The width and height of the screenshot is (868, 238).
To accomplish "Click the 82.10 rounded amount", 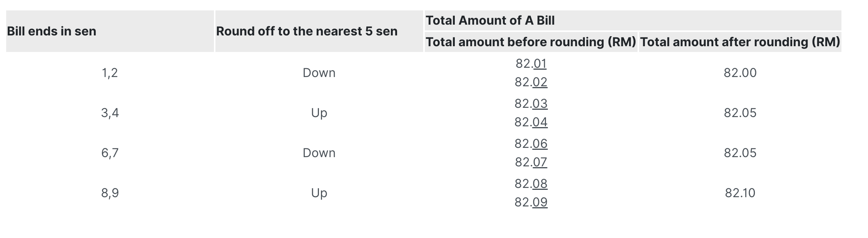I will [740, 193].
